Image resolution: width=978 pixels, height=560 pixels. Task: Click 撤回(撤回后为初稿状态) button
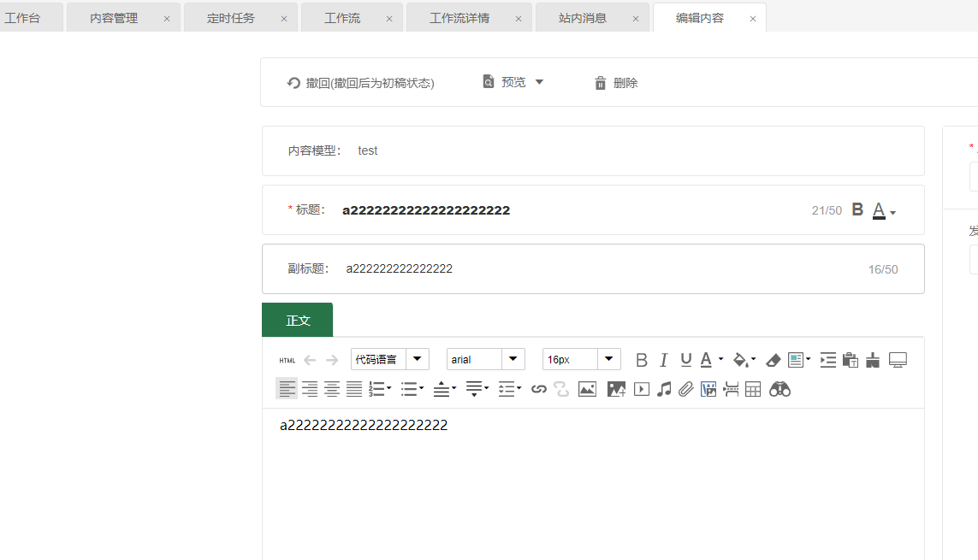[x=360, y=83]
